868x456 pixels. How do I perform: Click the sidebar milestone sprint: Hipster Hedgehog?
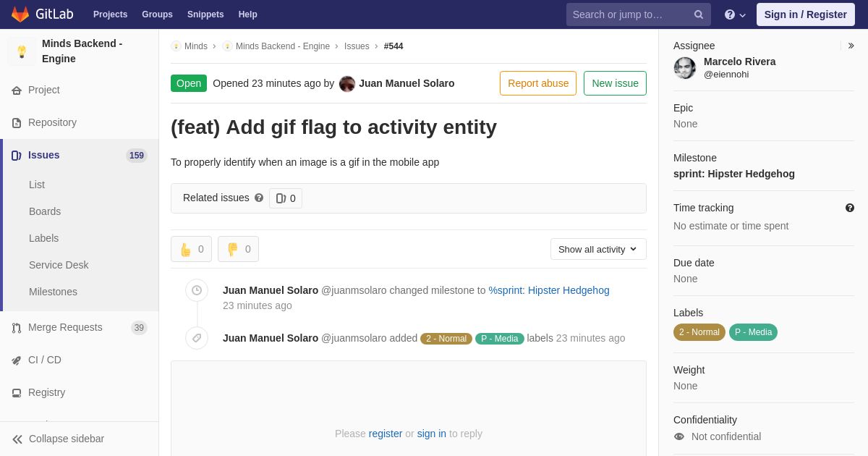point(734,174)
